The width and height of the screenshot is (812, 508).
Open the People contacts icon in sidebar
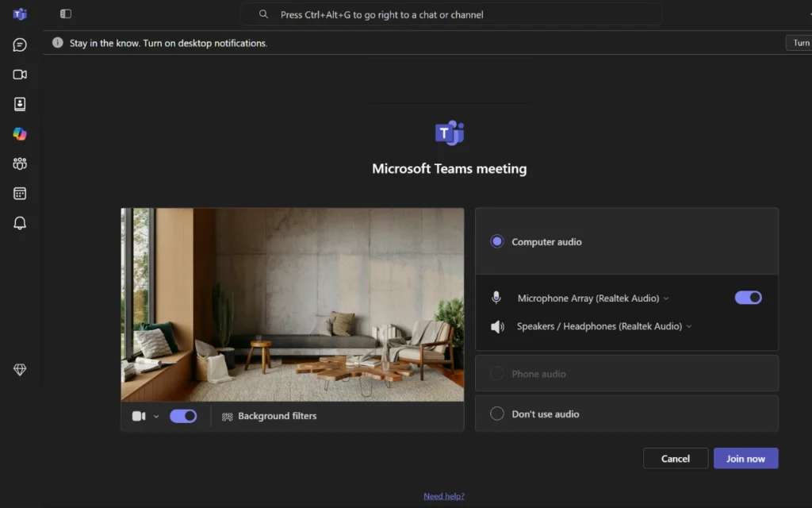pos(20,104)
